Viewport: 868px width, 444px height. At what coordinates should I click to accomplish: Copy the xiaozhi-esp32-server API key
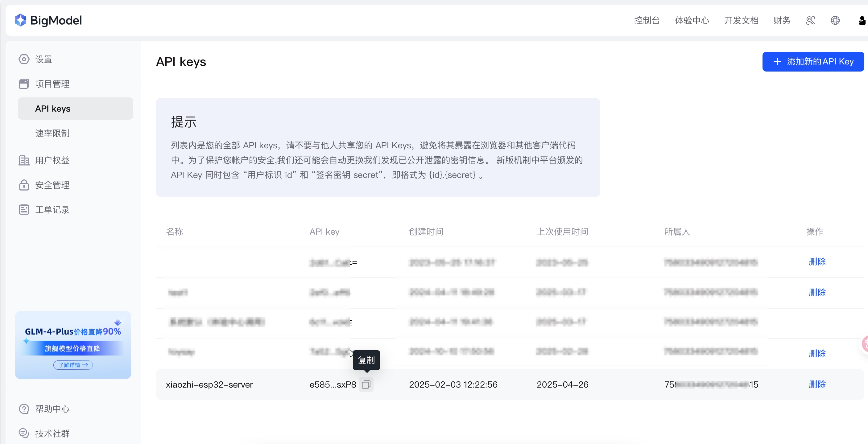point(366,384)
